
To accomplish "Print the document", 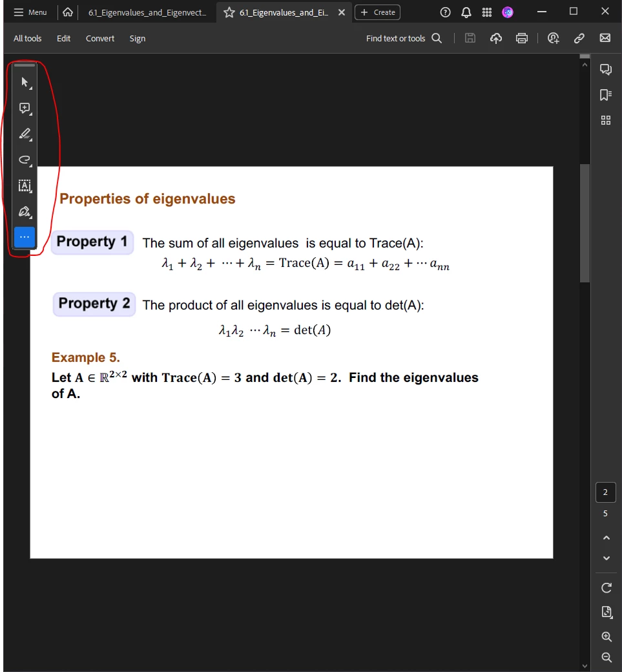I will click(522, 38).
